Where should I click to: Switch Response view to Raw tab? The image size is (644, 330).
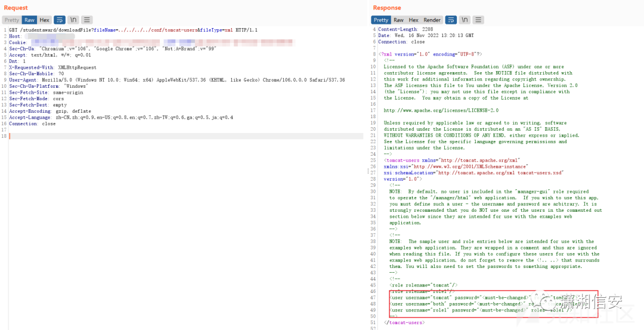pyautogui.click(x=398, y=20)
